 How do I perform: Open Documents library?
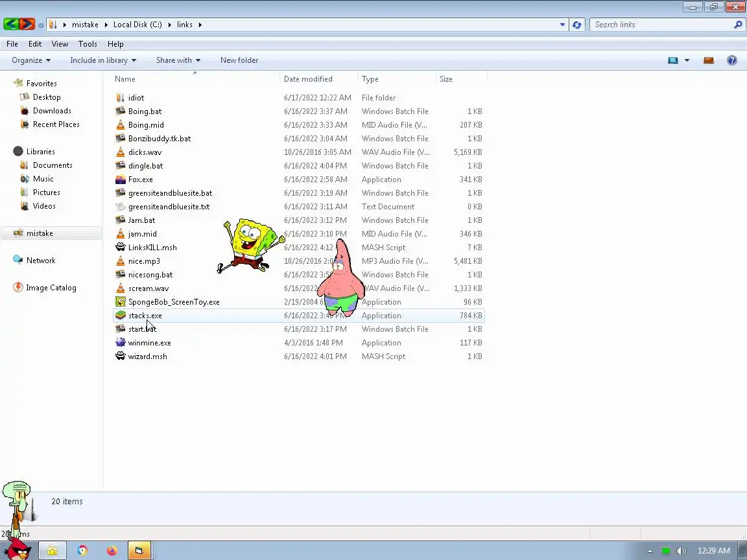pyautogui.click(x=53, y=165)
